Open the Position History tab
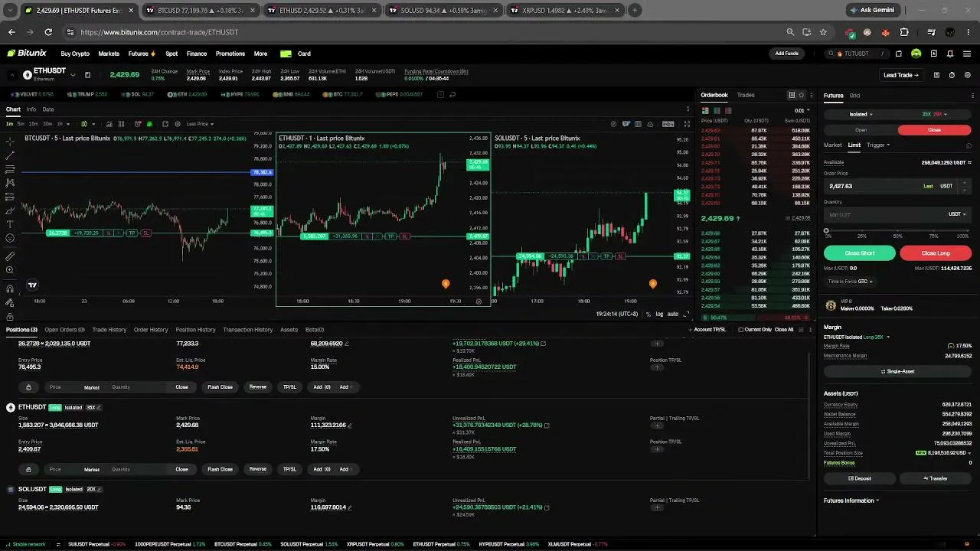980x551 pixels. coord(195,330)
